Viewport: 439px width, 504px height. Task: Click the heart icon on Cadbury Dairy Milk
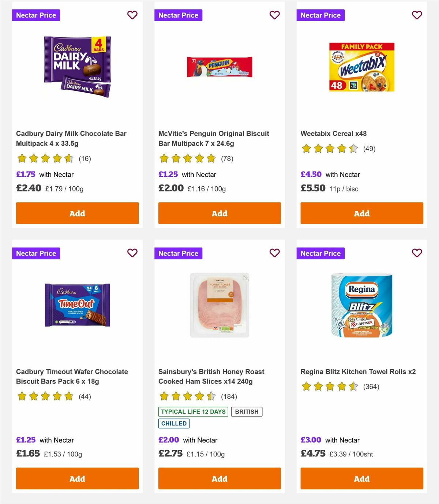coord(132,15)
